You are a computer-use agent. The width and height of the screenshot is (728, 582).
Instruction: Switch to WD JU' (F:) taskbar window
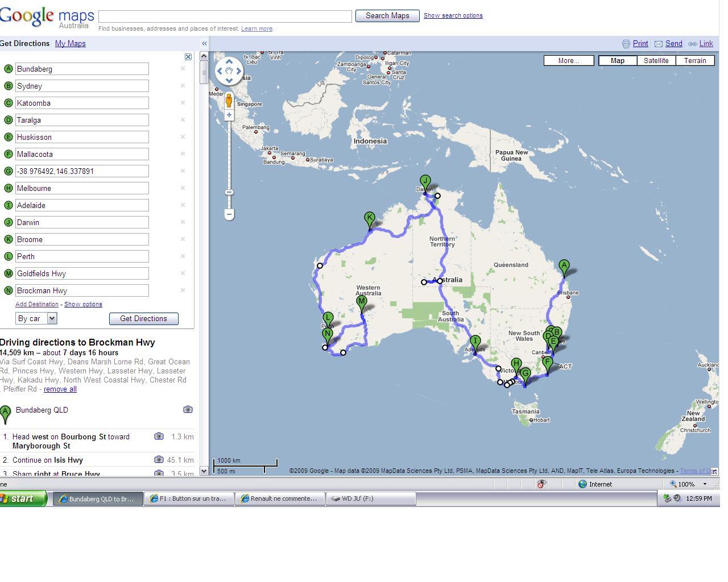point(371,498)
